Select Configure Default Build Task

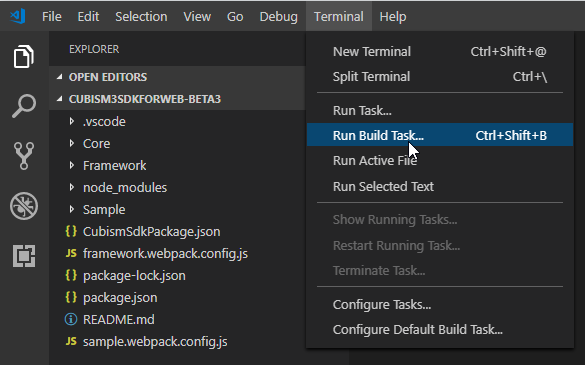click(439, 330)
